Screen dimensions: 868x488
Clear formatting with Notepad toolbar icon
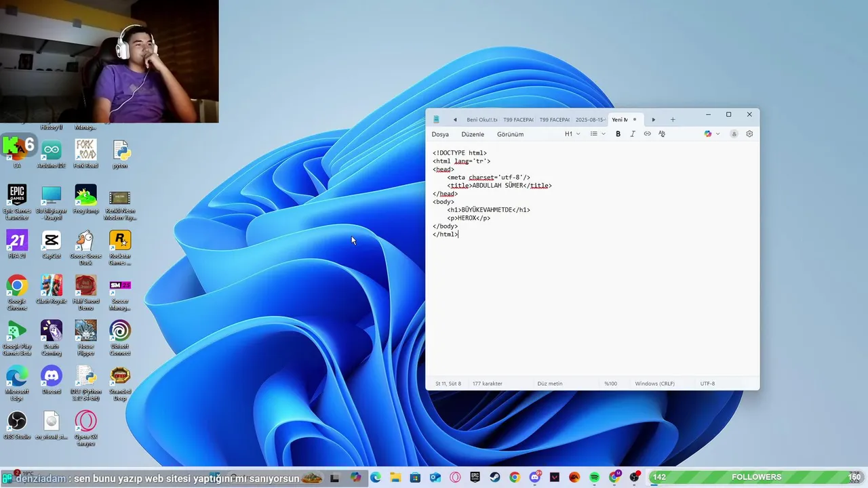pyautogui.click(x=662, y=134)
